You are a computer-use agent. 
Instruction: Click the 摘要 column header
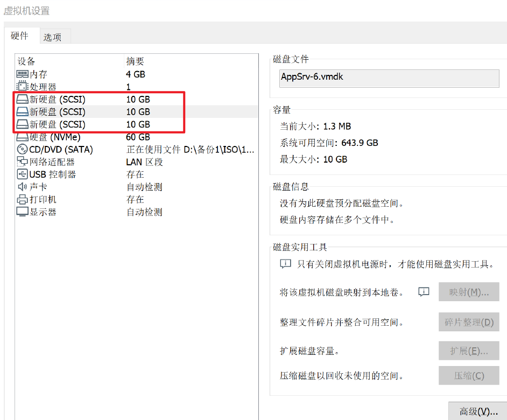(192, 61)
